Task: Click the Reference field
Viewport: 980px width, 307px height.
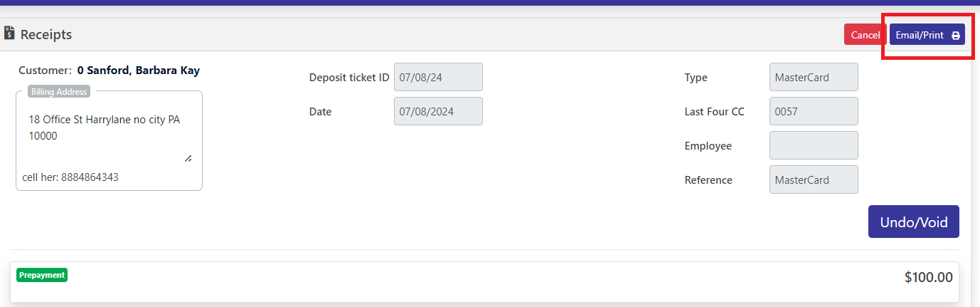Action: (x=814, y=179)
